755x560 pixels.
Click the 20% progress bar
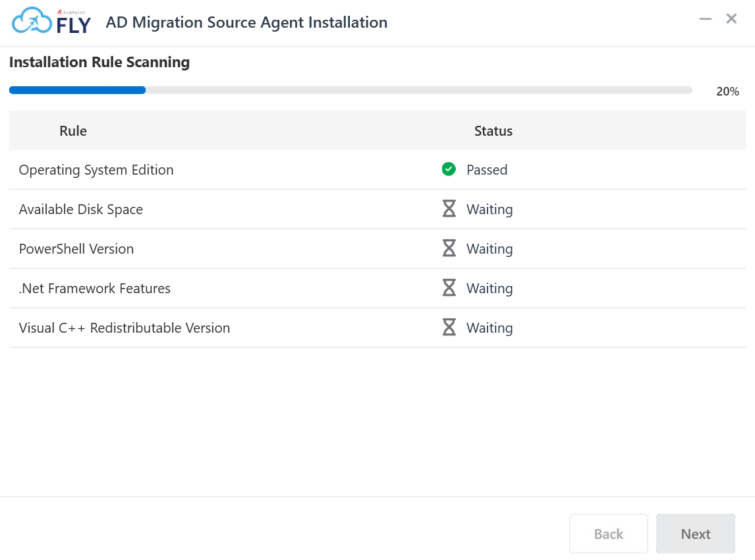(x=350, y=90)
